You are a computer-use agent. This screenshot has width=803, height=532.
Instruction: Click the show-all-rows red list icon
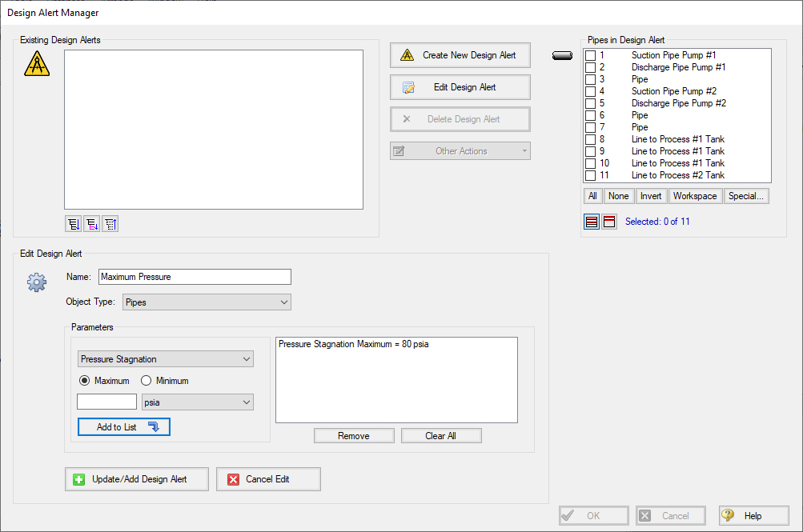pos(592,222)
